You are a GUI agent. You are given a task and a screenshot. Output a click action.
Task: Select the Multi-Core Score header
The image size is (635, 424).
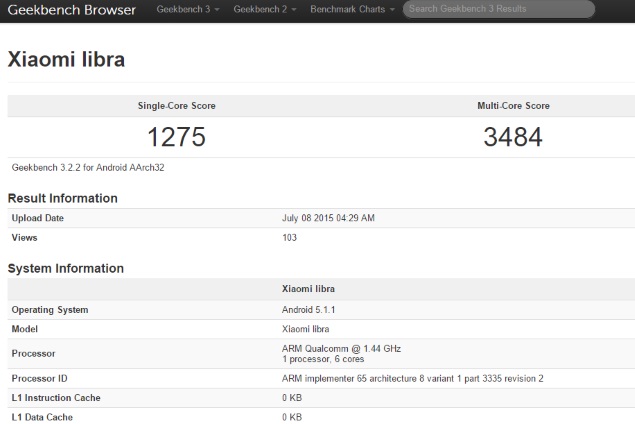coord(513,106)
